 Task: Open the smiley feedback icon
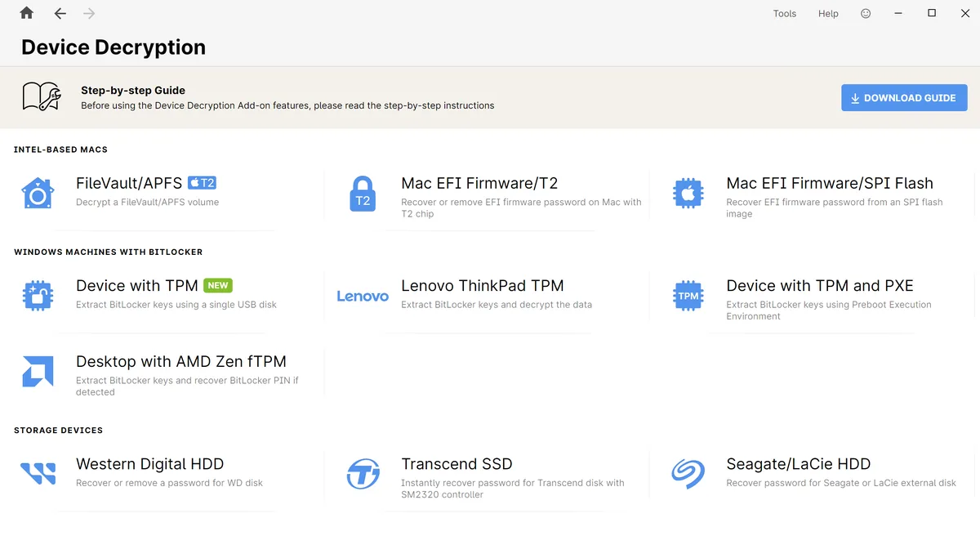[866, 13]
